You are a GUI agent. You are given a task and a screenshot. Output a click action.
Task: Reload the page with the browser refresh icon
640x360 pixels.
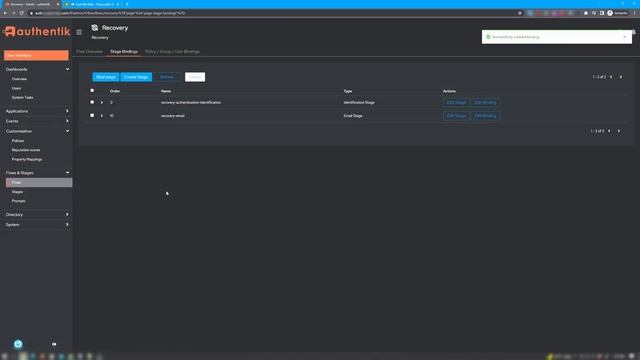pyautogui.click(x=22, y=13)
